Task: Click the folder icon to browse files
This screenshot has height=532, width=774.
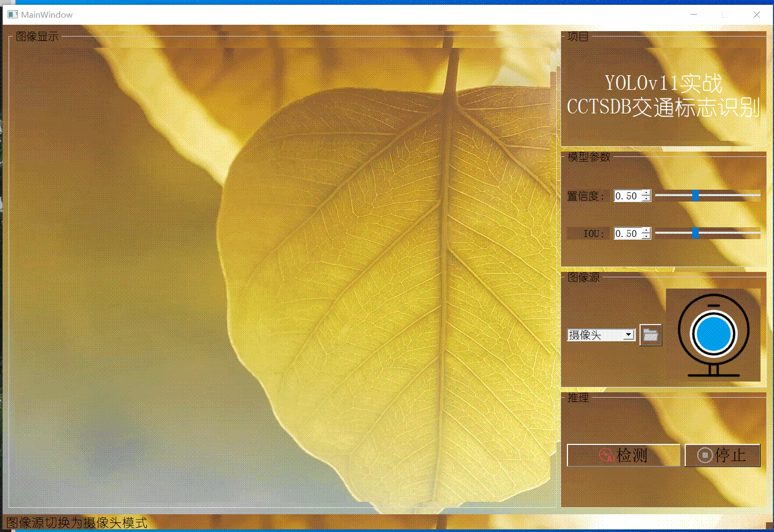Action: (650, 335)
